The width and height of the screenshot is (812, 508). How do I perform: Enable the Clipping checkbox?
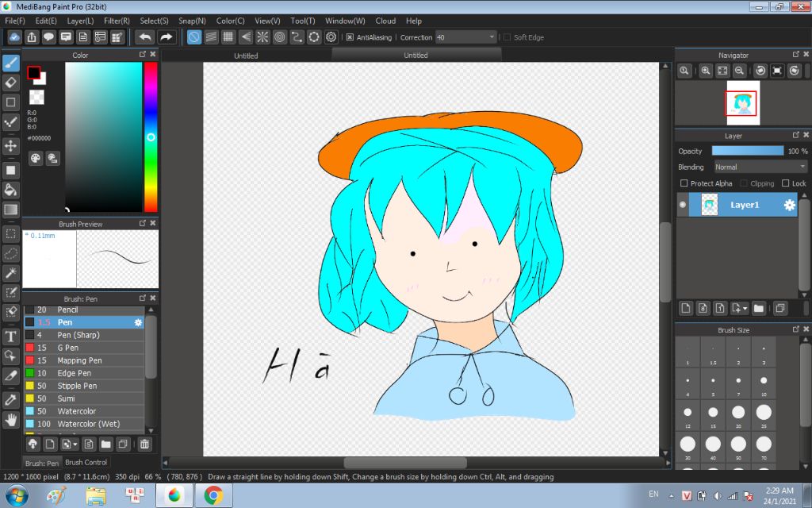[x=744, y=183]
